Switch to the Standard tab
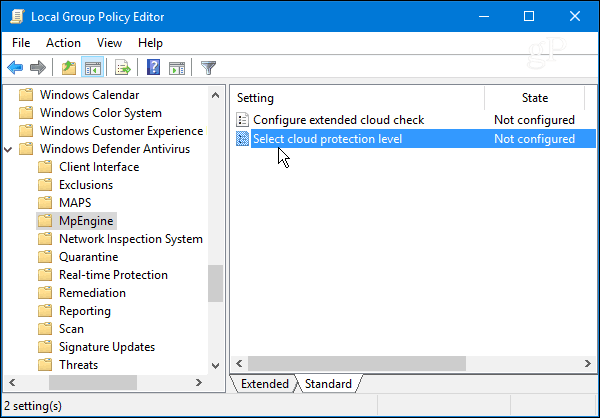 (x=328, y=384)
